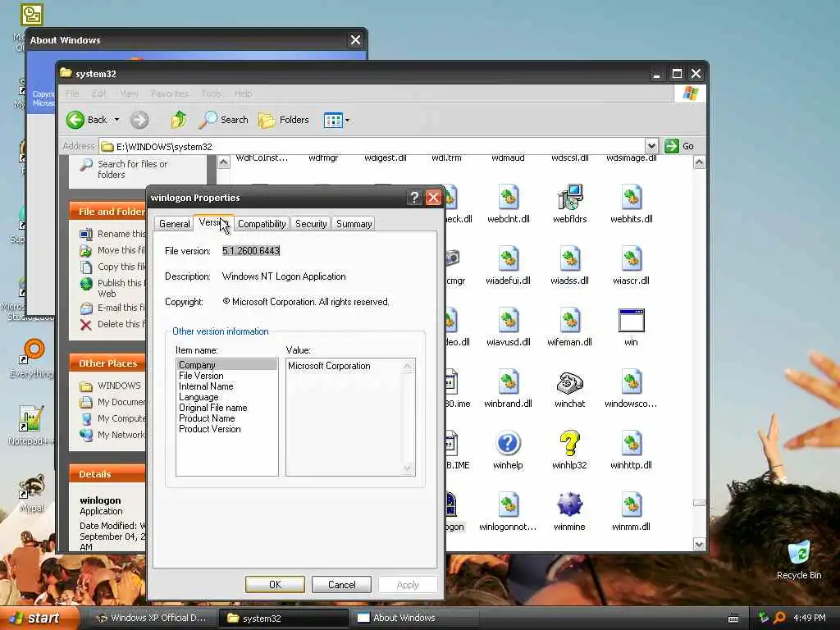Switch to the Security tab

311,224
